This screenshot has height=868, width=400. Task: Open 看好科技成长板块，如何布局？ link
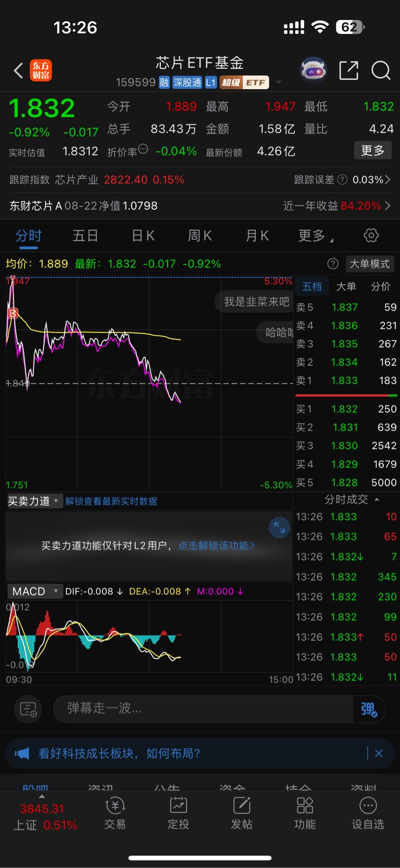(x=119, y=753)
